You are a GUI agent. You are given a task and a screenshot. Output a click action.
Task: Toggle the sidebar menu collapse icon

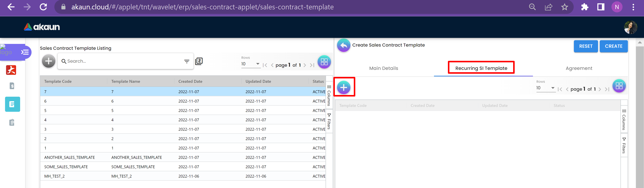25,52
